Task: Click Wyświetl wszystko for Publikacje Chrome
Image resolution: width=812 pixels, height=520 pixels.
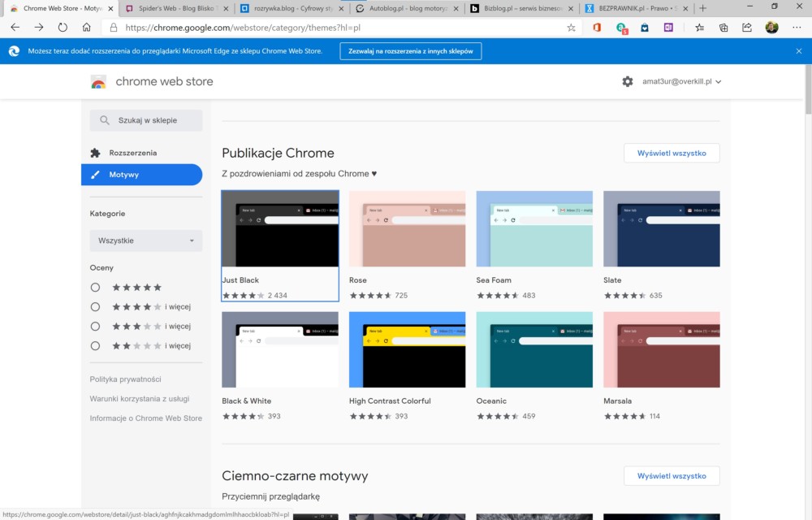Action: tap(672, 153)
